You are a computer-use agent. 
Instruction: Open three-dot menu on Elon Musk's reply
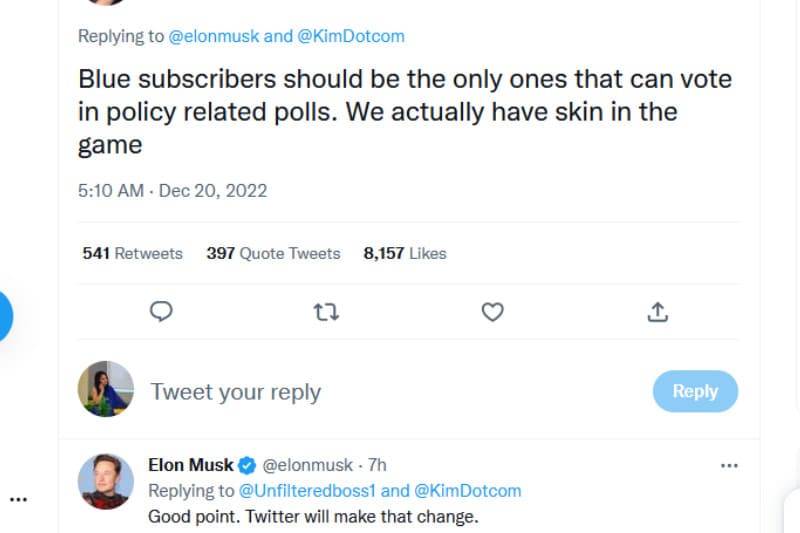729,465
